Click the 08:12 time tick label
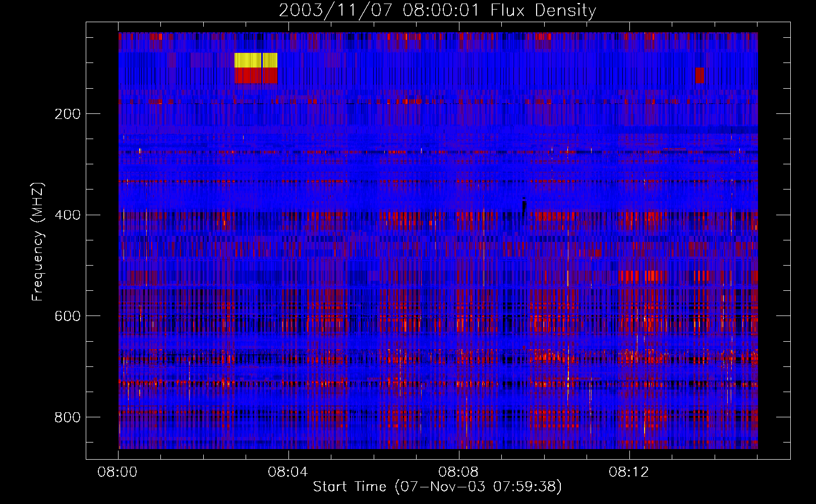The width and height of the screenshot is (816, 504). click(x=629, y=472)
